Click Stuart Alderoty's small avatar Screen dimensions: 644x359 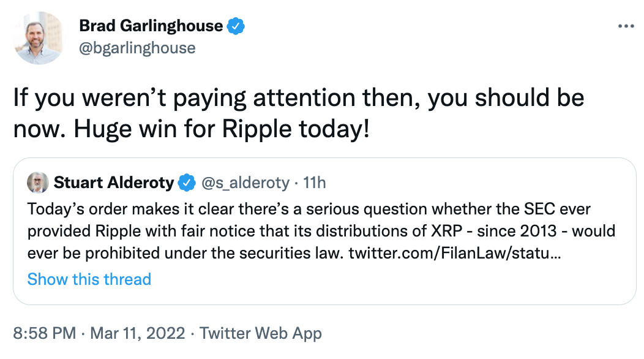pos(38,183)
